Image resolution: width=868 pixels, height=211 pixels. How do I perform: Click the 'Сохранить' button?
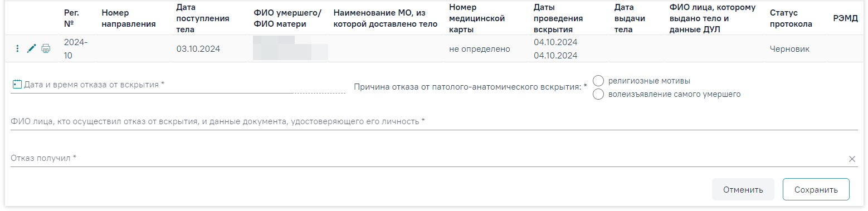(x=816, y=189)
